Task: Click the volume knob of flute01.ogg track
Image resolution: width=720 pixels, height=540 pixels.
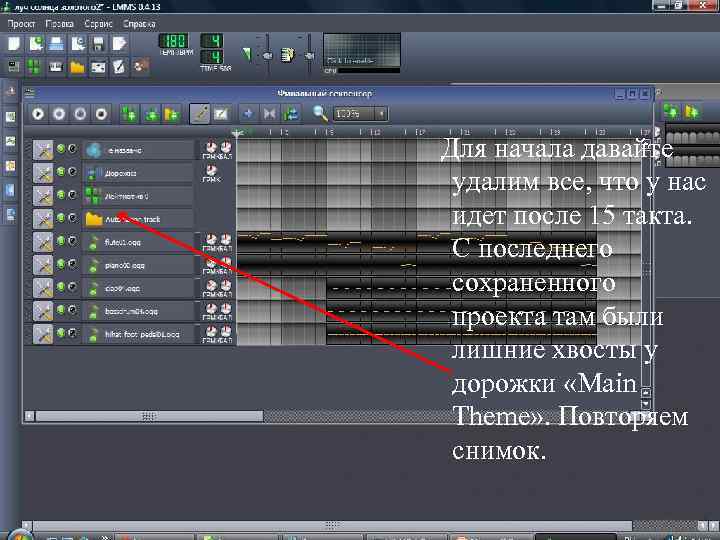Action: [211, 239]
